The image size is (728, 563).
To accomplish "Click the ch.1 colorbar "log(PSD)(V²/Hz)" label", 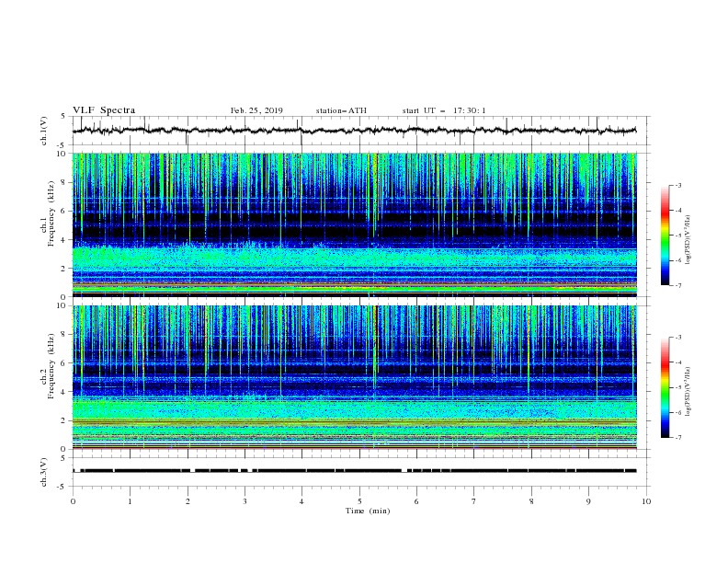I will tap(688, 240).
